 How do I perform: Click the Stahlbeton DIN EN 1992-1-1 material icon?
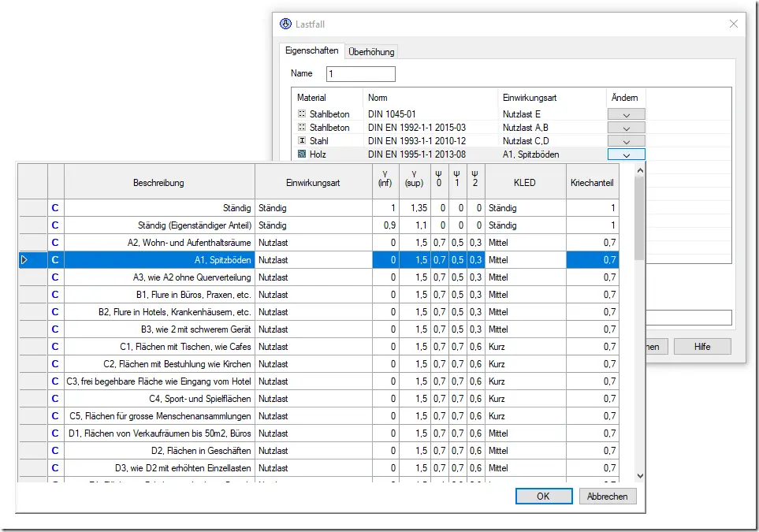(x=302, y=128)
